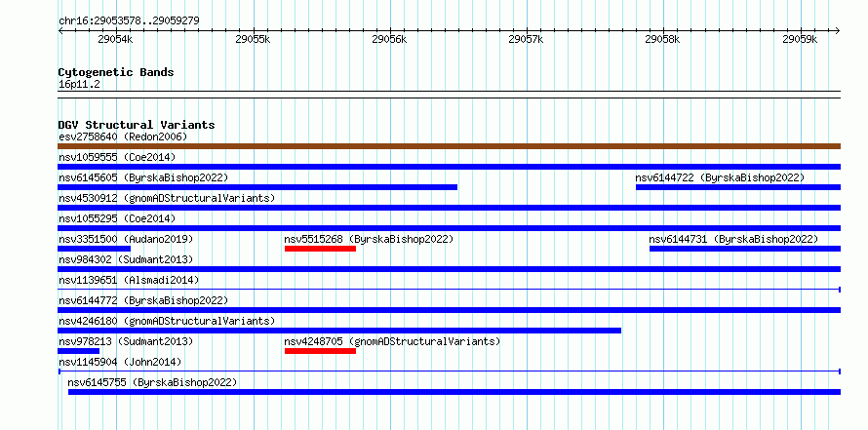Click the 29056k ruler tick label
Viewport: 868px width, 430px height.
point(389,40)
